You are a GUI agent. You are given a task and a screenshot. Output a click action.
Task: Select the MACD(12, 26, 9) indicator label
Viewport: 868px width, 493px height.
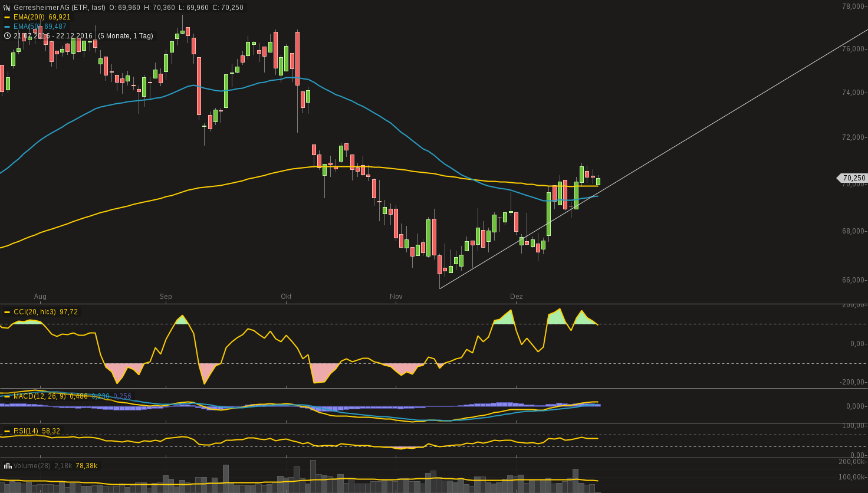click(x=40, y=396)
